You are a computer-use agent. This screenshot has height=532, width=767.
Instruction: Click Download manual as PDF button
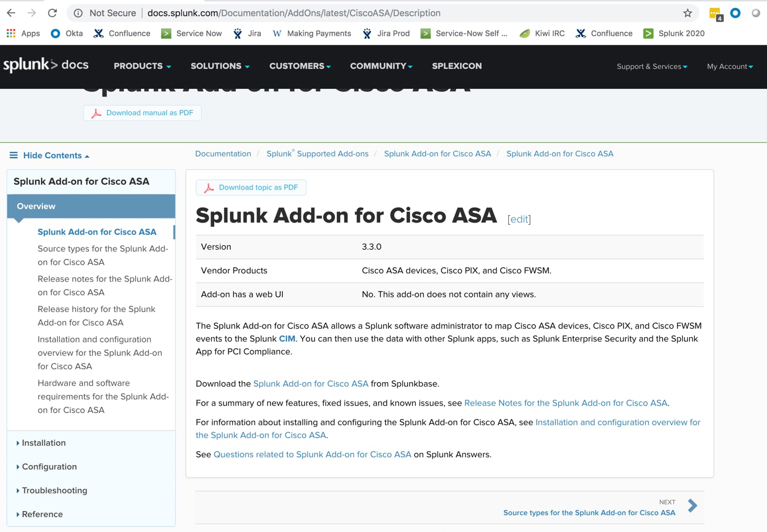pyautogui.click(x=142, y=113)
